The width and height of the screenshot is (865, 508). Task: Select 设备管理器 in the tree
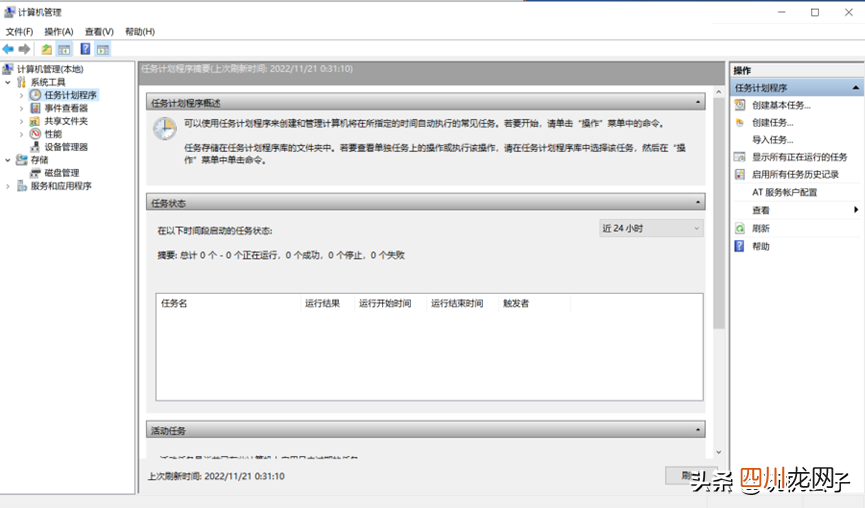point(66,147)
